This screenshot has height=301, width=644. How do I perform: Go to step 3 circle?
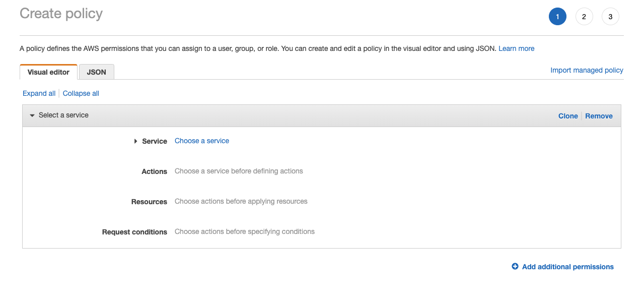click(610, 17)
